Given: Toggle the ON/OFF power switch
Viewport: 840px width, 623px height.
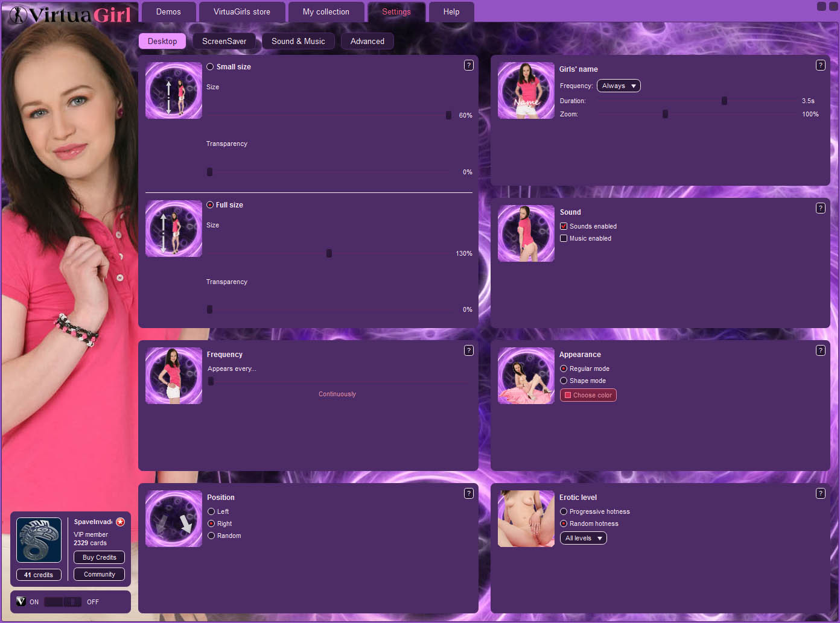Looking at the screenshot, I should click(63, 602).
